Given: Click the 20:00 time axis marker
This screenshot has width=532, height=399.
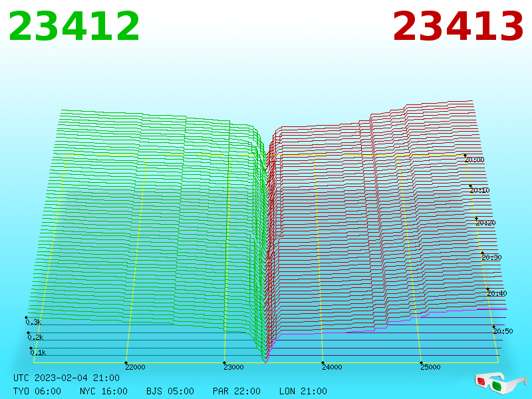Looking at the screenshot, I should (x=474, y=160).
